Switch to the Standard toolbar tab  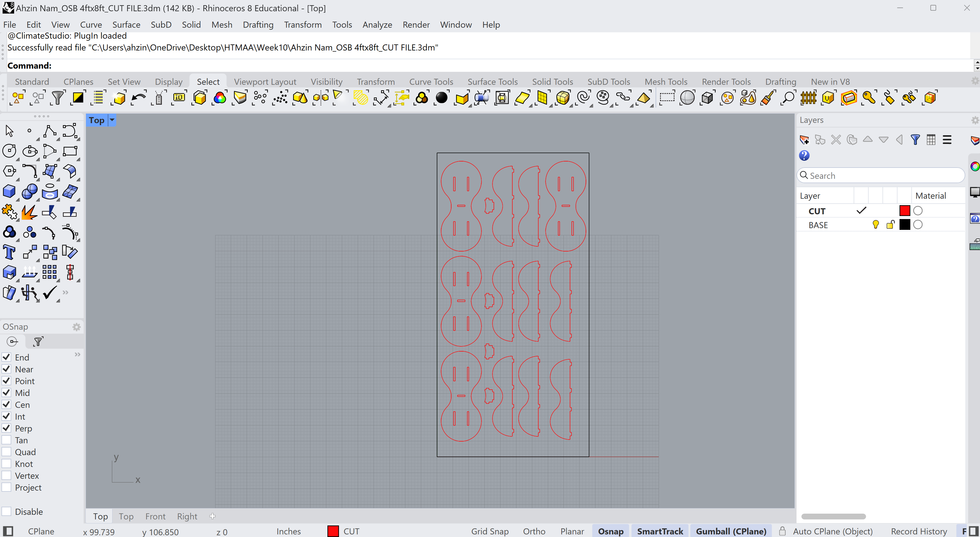click(32, 82)
